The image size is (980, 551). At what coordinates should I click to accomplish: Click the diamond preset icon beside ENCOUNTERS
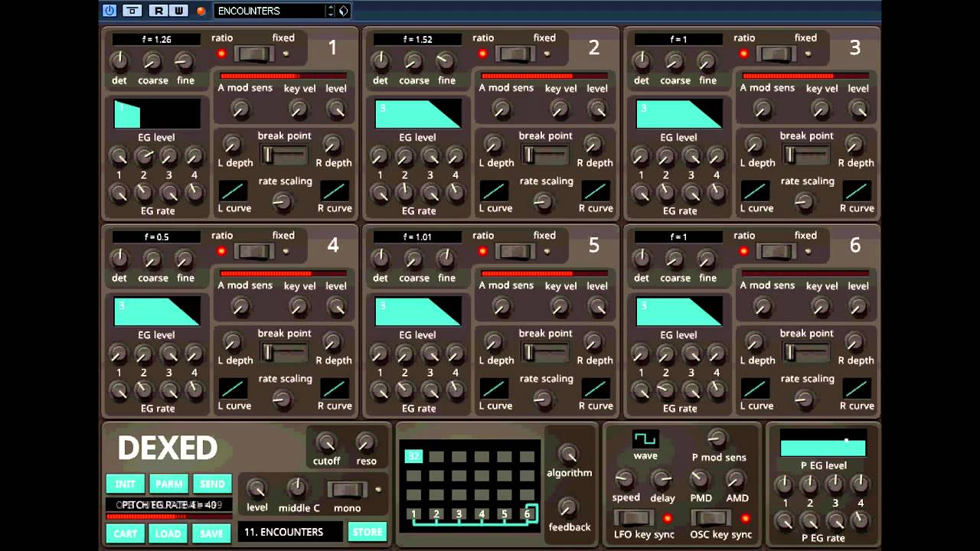pyautogui.click(x=344, y=11)
